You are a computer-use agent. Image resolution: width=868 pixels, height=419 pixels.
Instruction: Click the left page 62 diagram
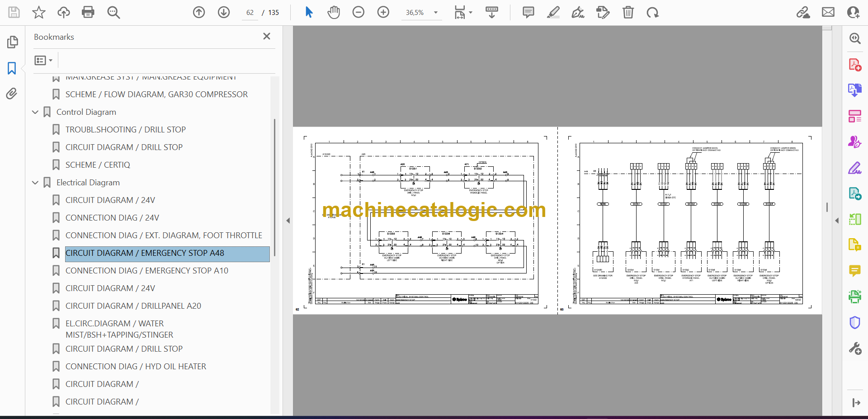[425, 221]
